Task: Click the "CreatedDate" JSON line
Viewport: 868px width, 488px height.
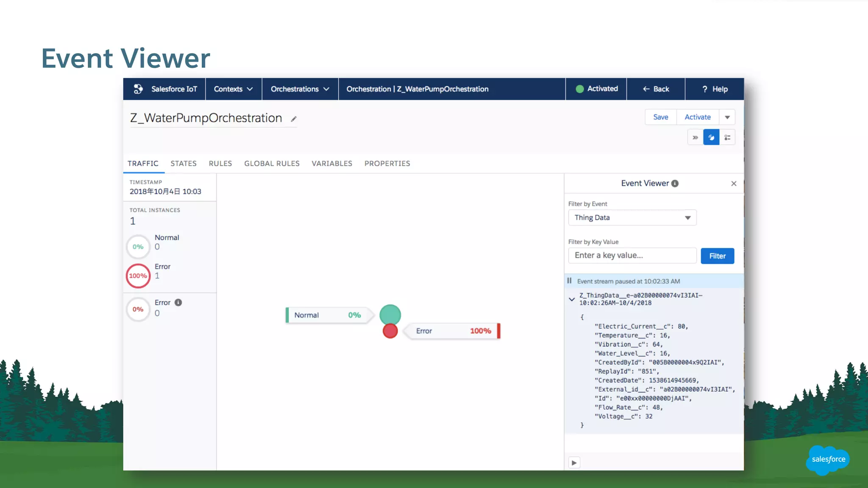Action: point(647,380)
